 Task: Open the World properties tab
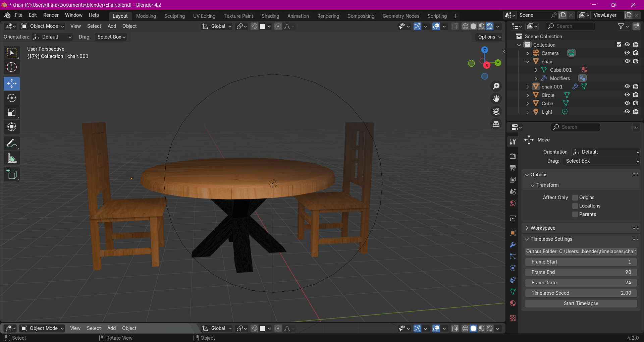[x=513, y=203]
